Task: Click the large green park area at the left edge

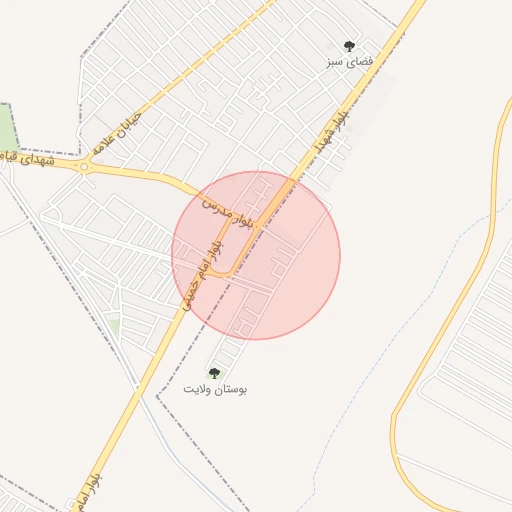Action: (9, 128)
